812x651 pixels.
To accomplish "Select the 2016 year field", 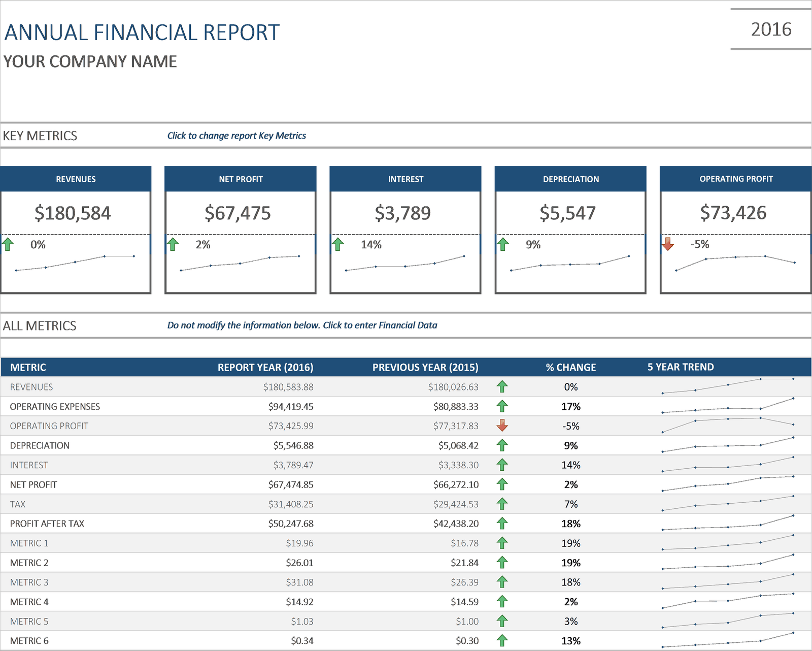I will (x=771, y=29).
